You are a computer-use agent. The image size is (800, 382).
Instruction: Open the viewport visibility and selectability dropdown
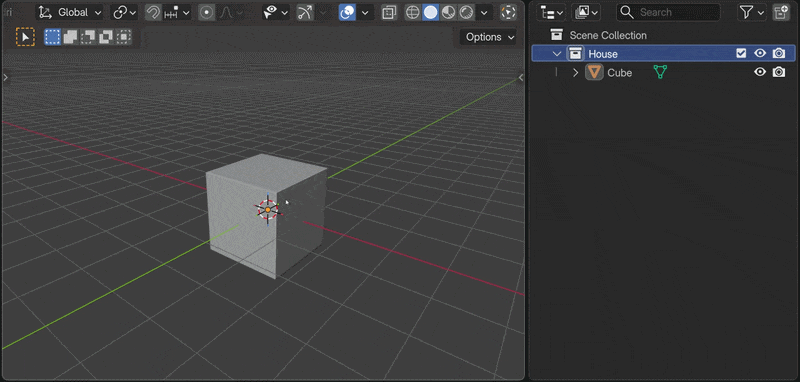pyautogui.click(x=276, y=12)
